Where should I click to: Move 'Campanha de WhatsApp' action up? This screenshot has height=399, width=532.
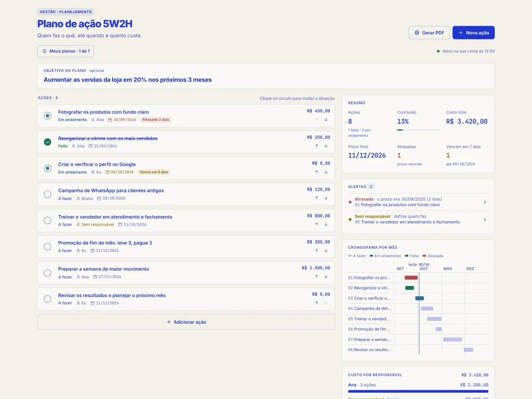click(317, 198)
